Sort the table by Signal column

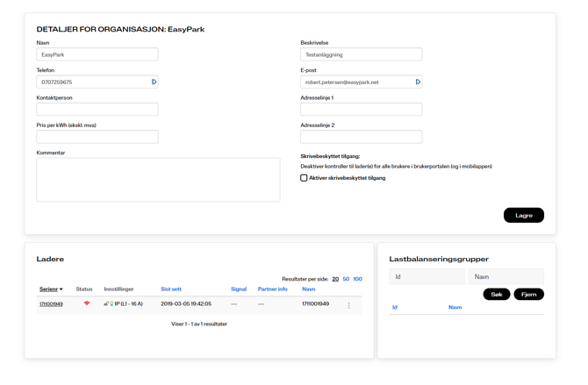239,289
